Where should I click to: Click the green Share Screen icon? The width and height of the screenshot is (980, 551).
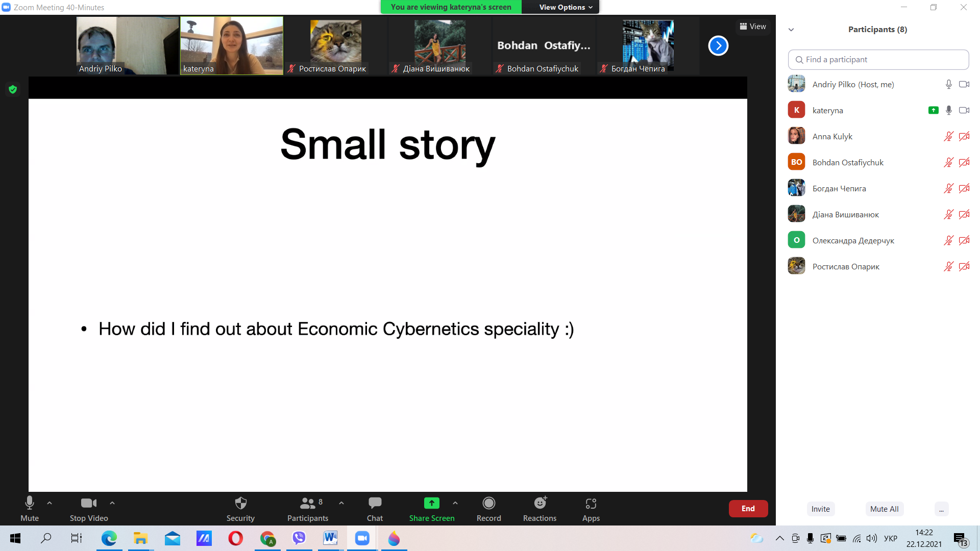[x=431, y=504]
